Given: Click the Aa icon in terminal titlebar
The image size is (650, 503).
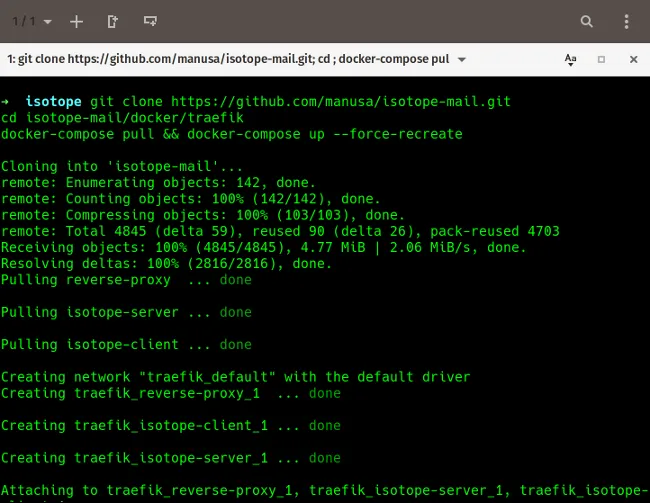Looking at the screenshot, I should tap(571, 60).
